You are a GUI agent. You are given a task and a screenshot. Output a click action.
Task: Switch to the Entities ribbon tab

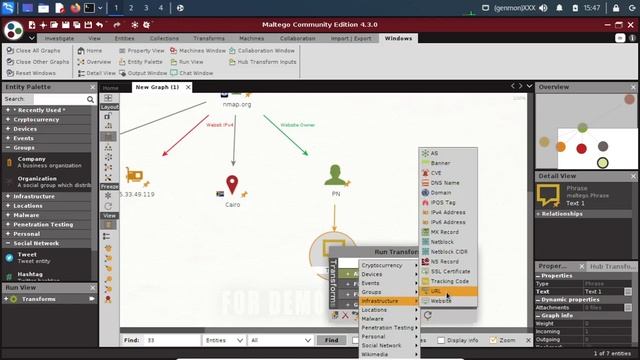(x=124, y=38)
